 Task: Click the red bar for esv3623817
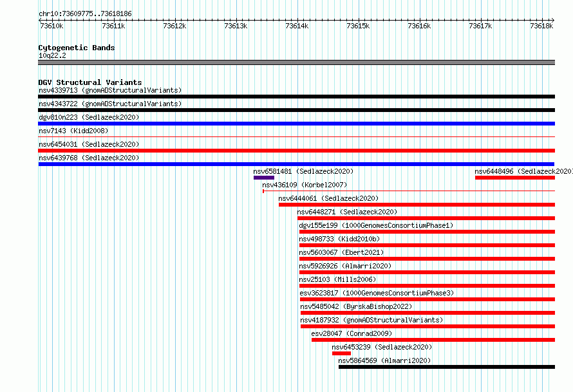pyautogui.click(x=427, y=299)
